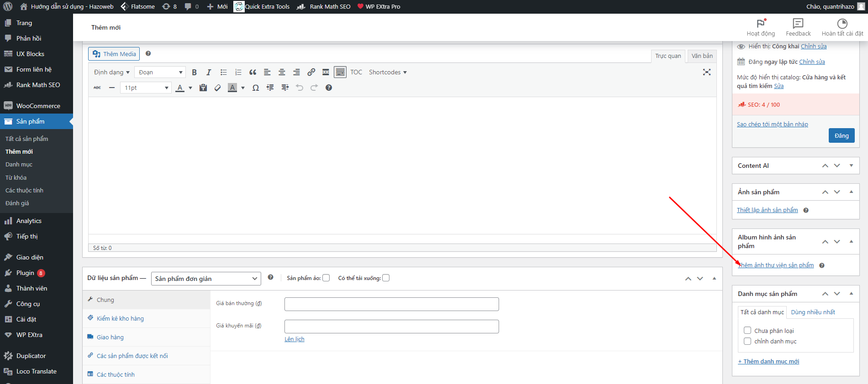Check the Chưa phân loại category
The image size is (868, 384).
click(747, 331)
